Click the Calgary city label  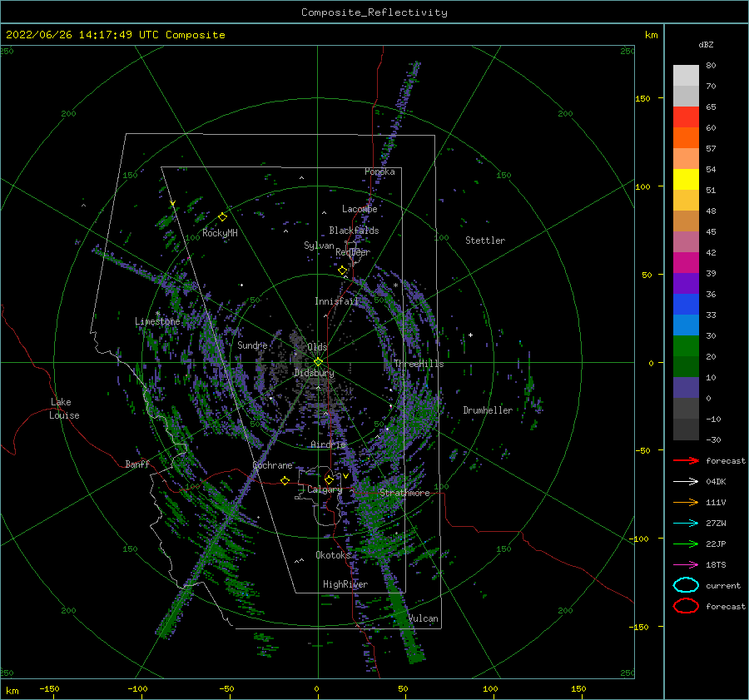[x=325, y=489]
